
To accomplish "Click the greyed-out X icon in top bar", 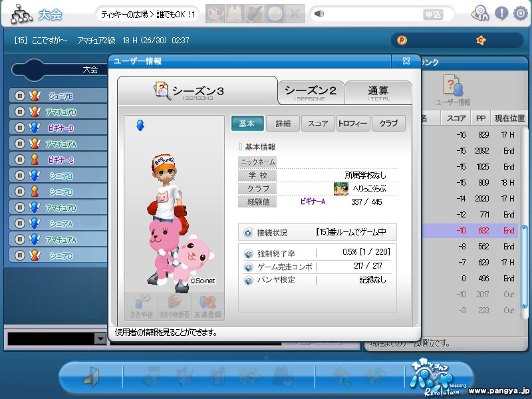I will 295,14.
